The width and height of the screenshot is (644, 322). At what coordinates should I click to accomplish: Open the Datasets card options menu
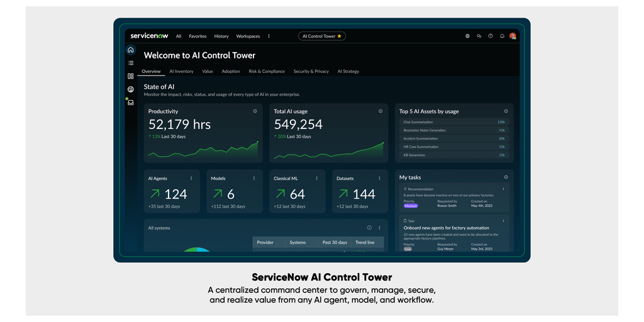tap(379, 179)
